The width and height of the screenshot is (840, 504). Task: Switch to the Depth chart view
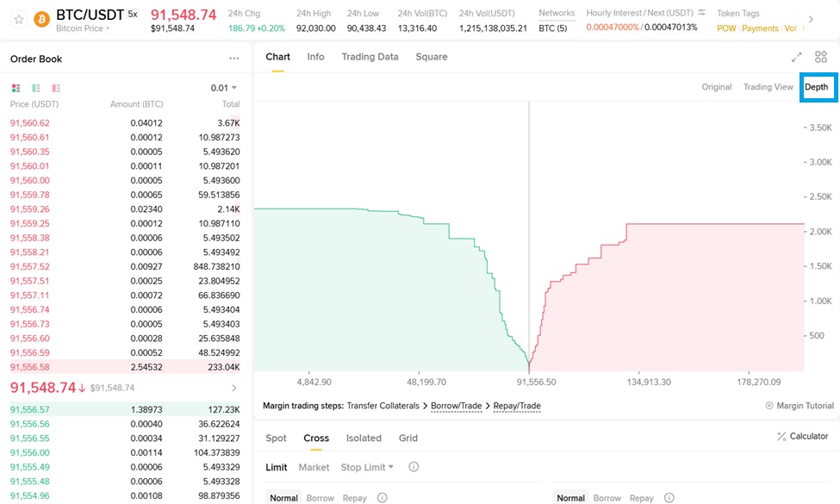coord(817,87)
